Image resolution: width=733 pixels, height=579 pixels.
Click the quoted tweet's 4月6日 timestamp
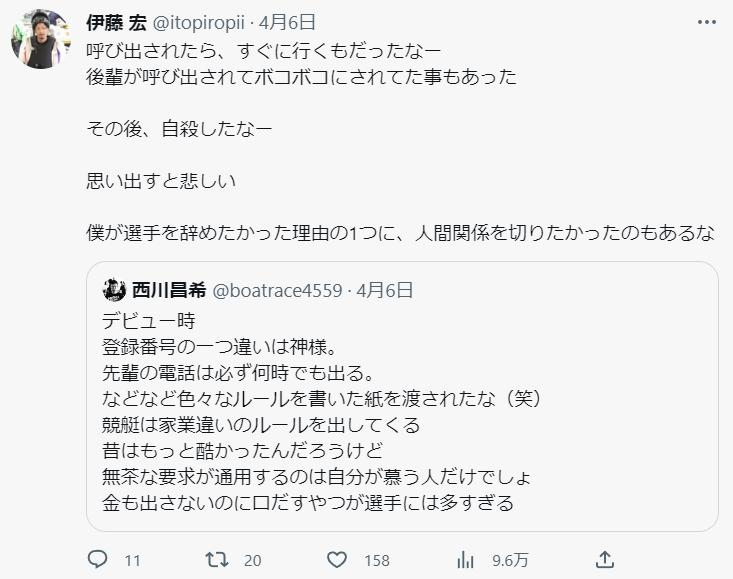(x=384, y=291)
